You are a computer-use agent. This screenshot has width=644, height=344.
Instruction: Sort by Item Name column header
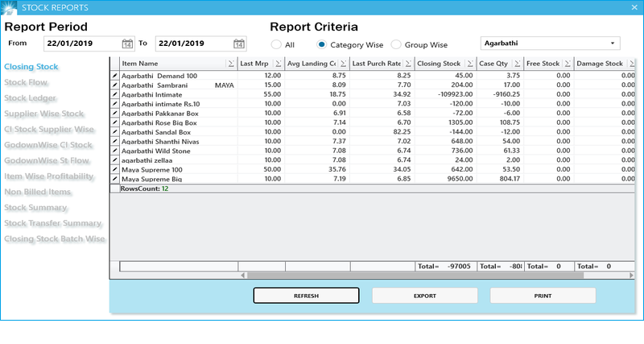(140, 64)
